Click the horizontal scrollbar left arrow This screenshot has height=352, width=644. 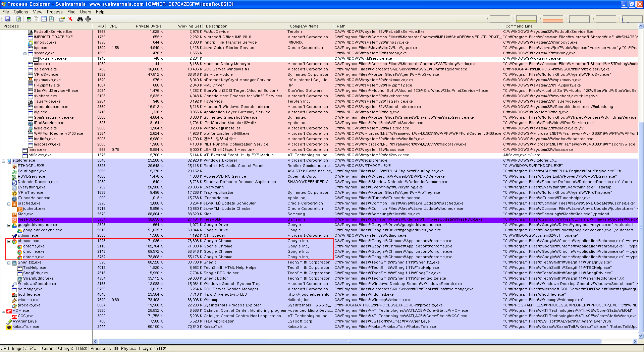click(x=95, y=342)
